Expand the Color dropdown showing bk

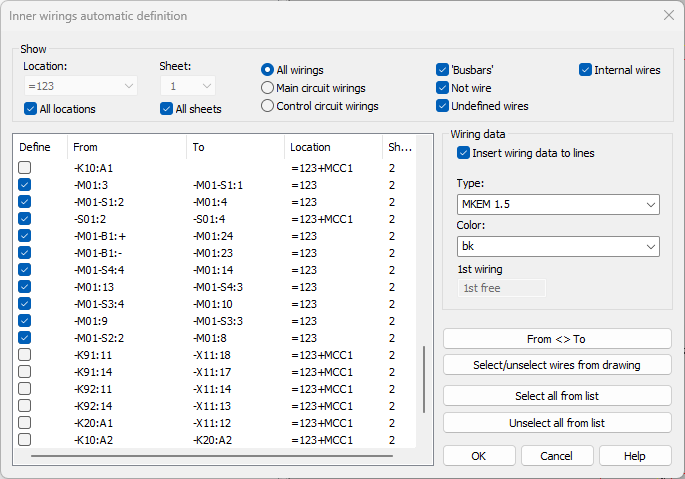pos(557,245)
